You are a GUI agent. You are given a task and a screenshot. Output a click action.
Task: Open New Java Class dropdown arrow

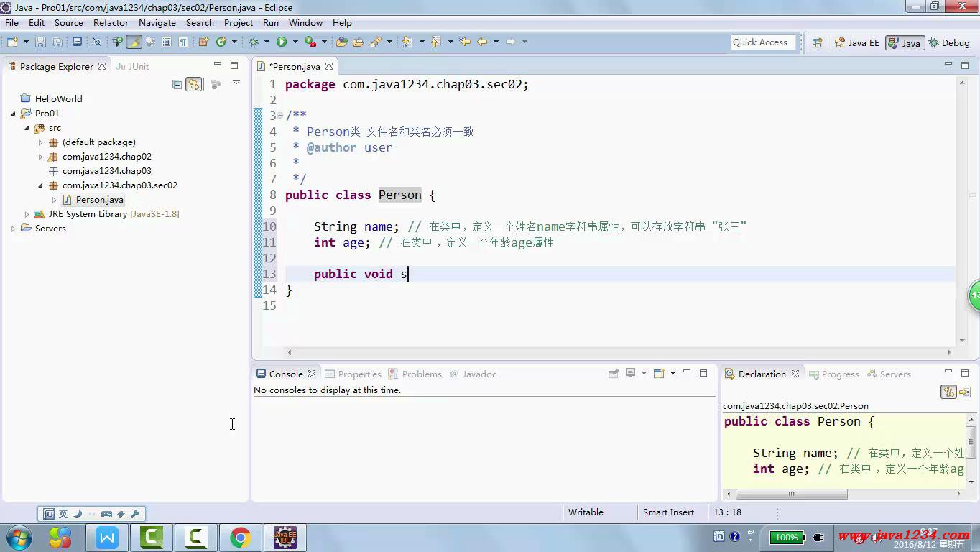[x=234, y=42]
